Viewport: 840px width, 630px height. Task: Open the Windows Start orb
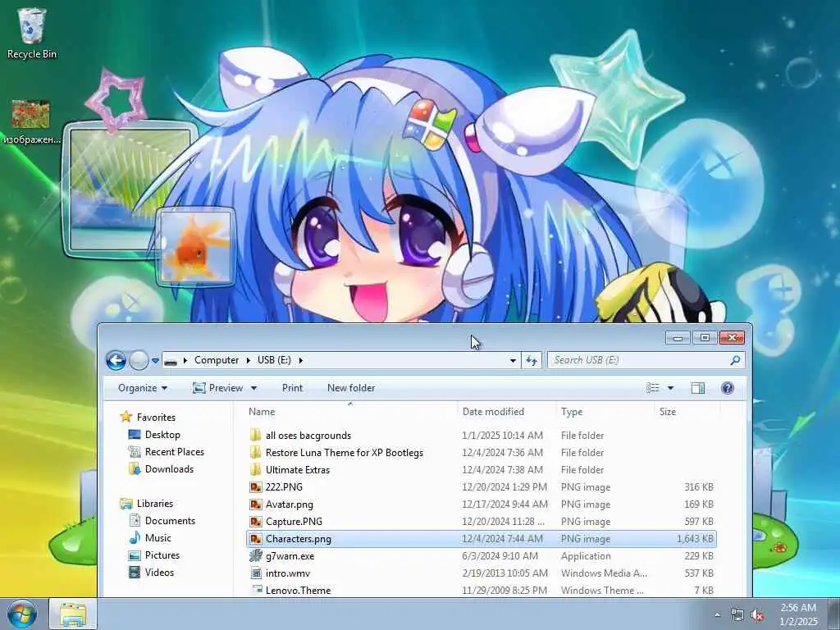tap(22, 614)
